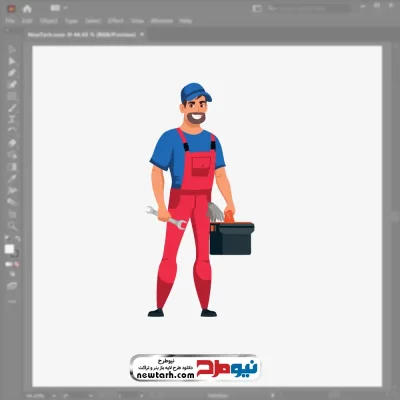Select the Direct Selection tool
The image size is (400, 400).
tap(12, 61)
